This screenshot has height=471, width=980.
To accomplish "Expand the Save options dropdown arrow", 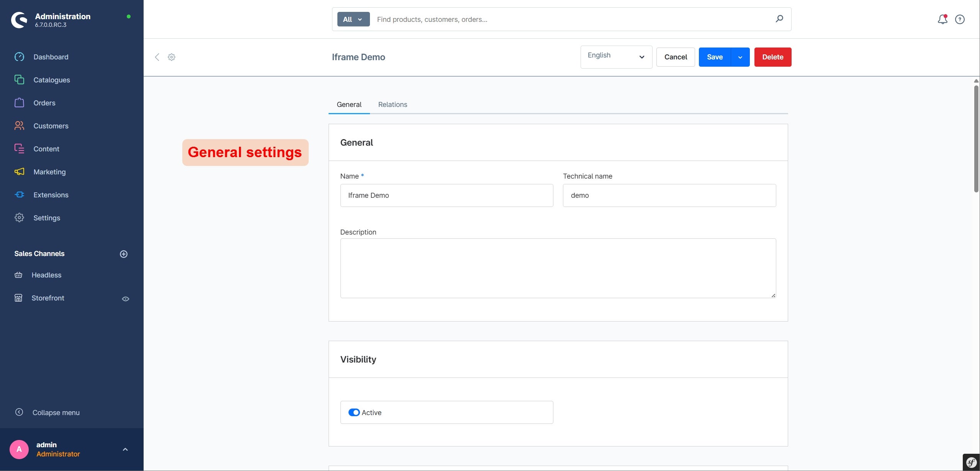I will click(x=740, y=57).
